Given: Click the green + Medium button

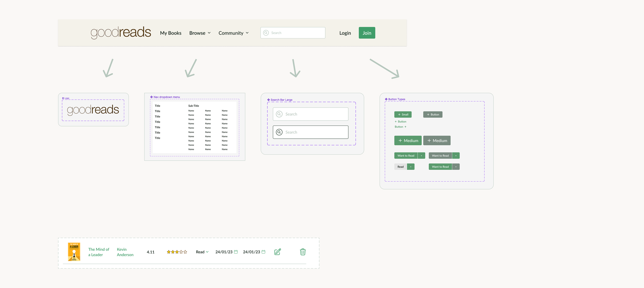Looking at the screenshot, I should pos(408,141).
